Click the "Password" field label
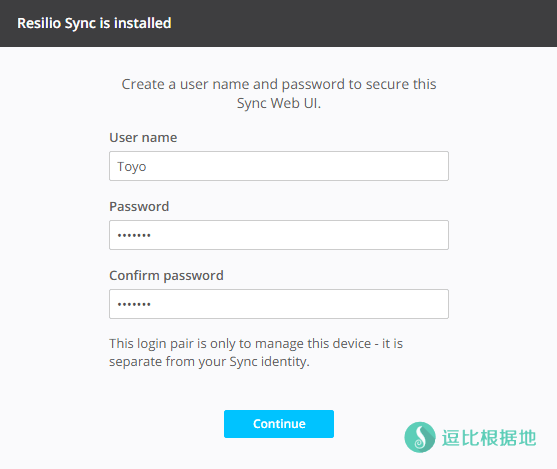This screenshot has height=469, width=557. [139, 206]
